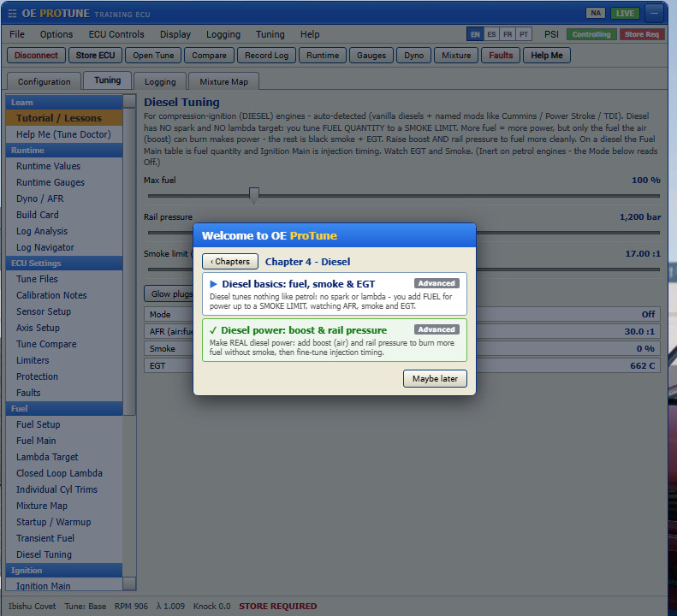Click the Glow plugs button
677x616 pixels.
click(169, 294)
